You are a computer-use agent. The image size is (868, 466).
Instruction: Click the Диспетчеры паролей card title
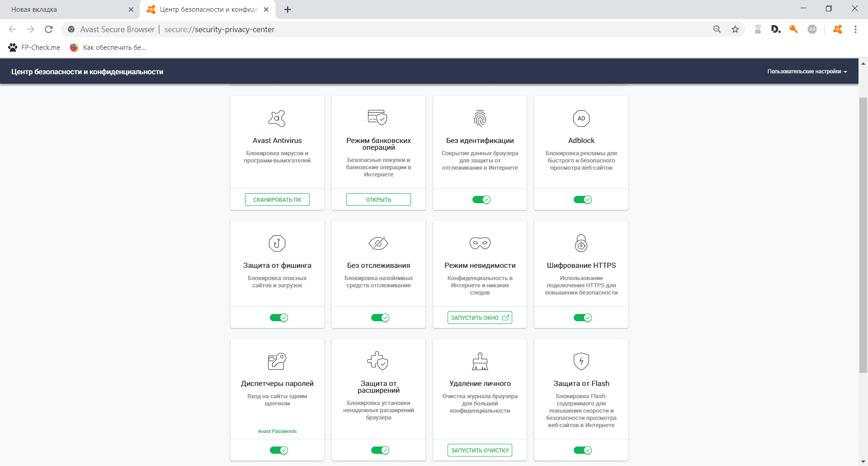277,384
